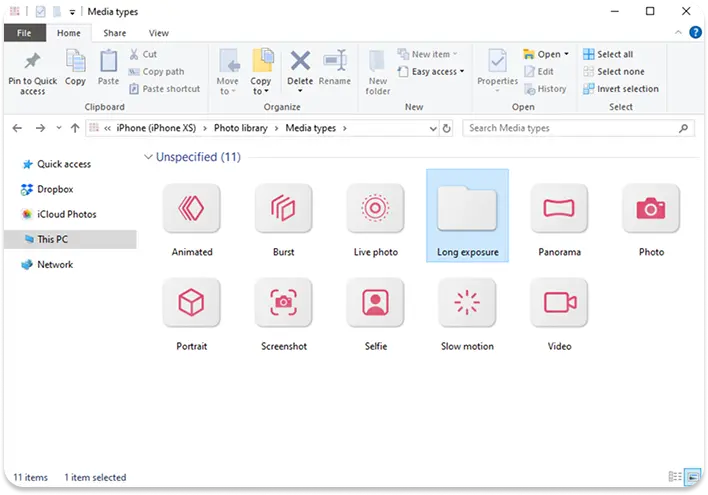Open the Photo folder with camera icon
This screenshot has width=708, height=495.
tap(651, 220)
